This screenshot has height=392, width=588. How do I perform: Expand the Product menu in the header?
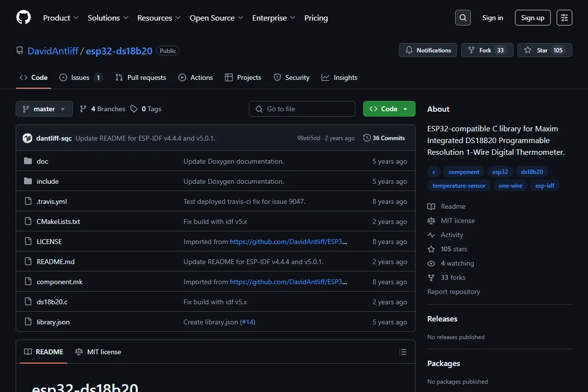click(x=61, y=18)
